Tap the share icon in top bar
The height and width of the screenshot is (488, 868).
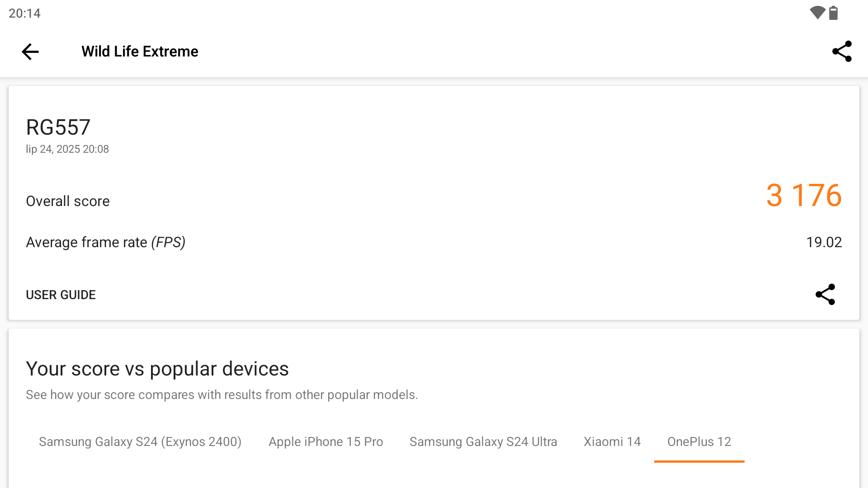pos(842,52)
